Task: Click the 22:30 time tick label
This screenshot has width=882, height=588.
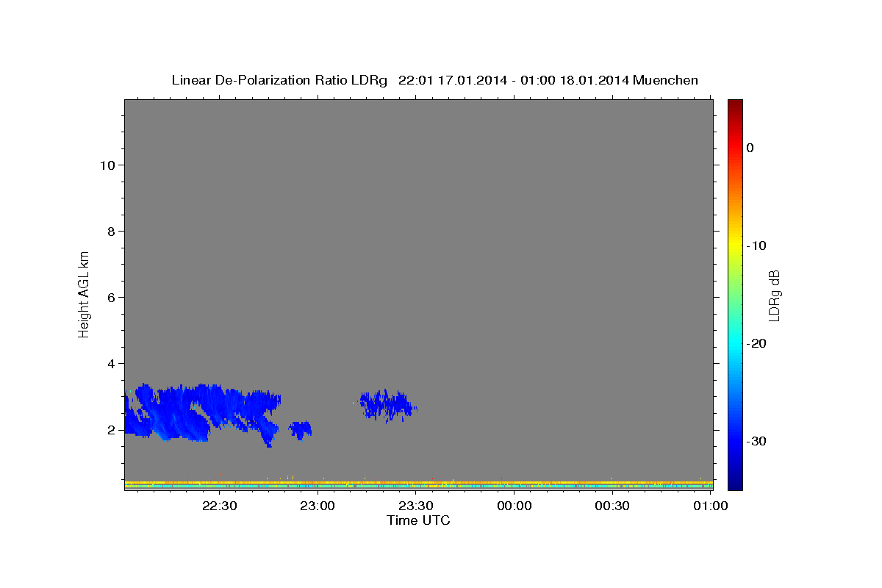Action: [220, 506]
